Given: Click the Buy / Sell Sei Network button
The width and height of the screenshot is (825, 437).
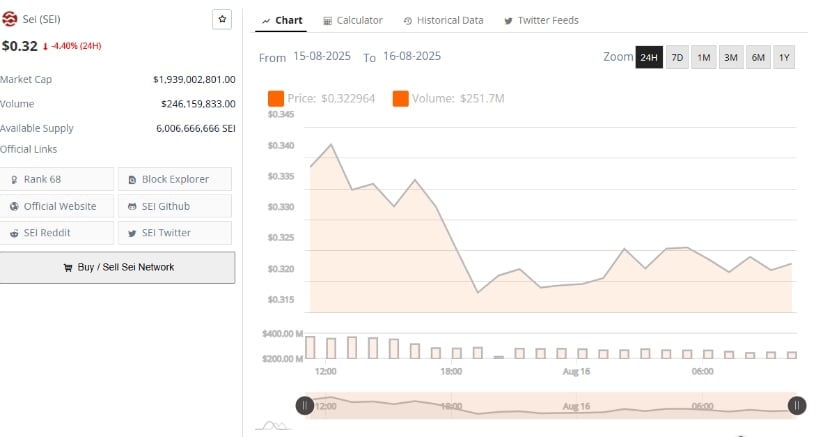Looking at the screenshot, I should (117, 268).
